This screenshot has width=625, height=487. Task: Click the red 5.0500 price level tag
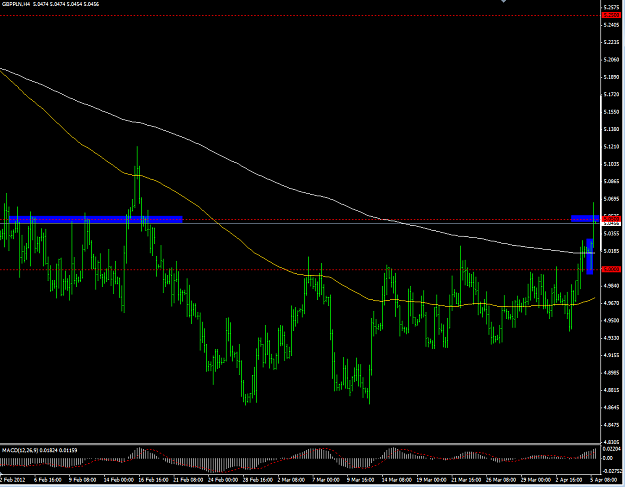click(611, 219)
